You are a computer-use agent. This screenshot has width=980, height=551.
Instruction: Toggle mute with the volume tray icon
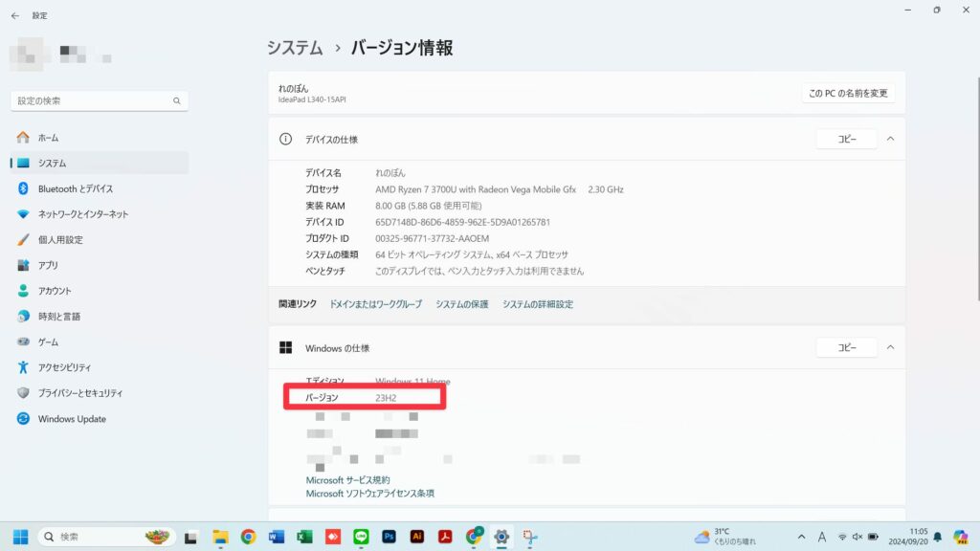(857, 538)
